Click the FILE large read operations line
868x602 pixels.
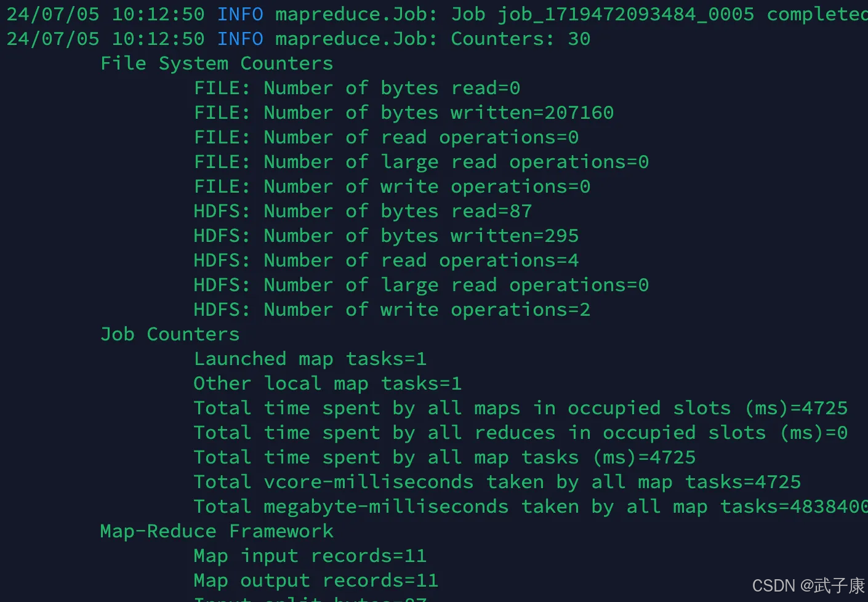(x=421, y=162)
